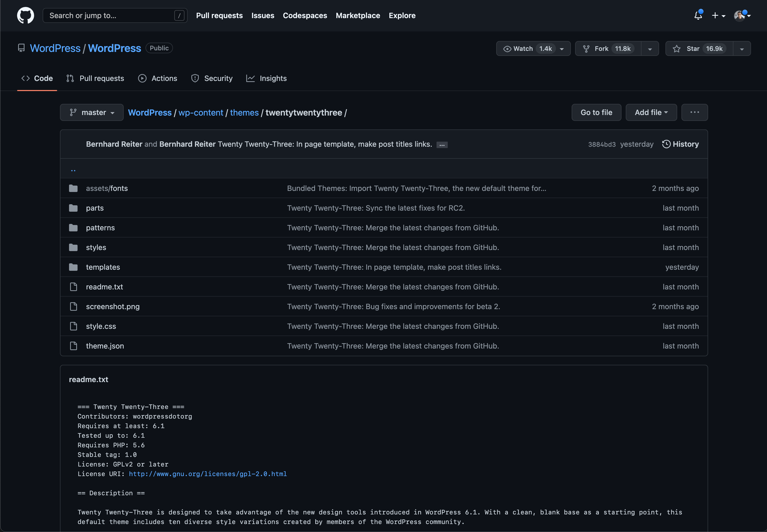This screenshot has height=532, width=767.
Task: Open WordPress repository name link in title
Action: pos(114,48)
